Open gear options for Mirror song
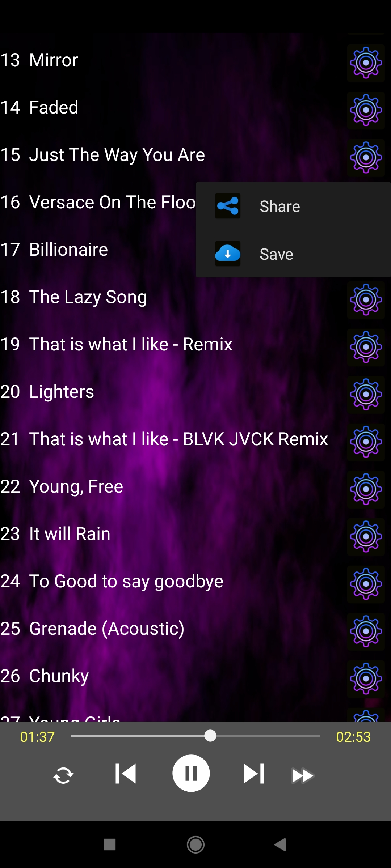The width and height of the screenshot is (391, 868). pyautogui.click(x=366, y=63)
